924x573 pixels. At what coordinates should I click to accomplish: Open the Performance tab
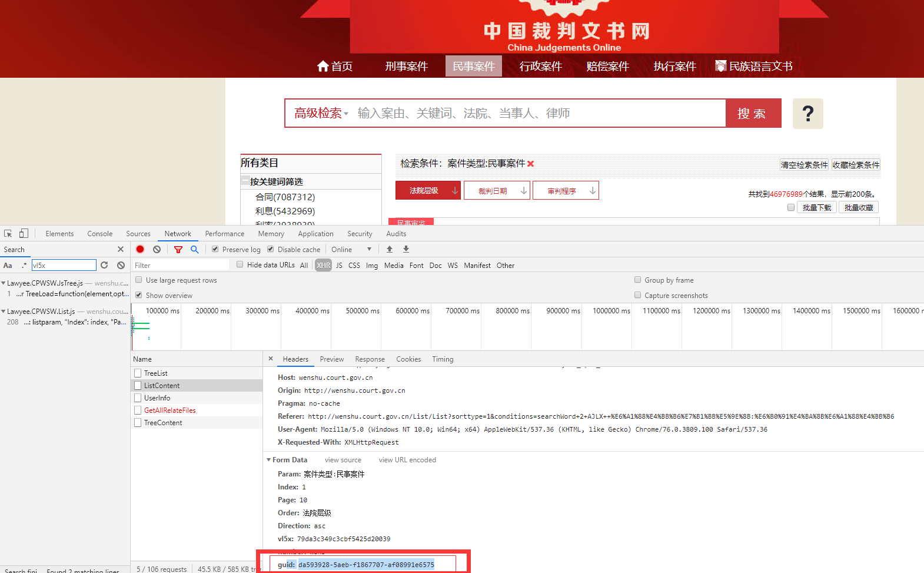225,234
